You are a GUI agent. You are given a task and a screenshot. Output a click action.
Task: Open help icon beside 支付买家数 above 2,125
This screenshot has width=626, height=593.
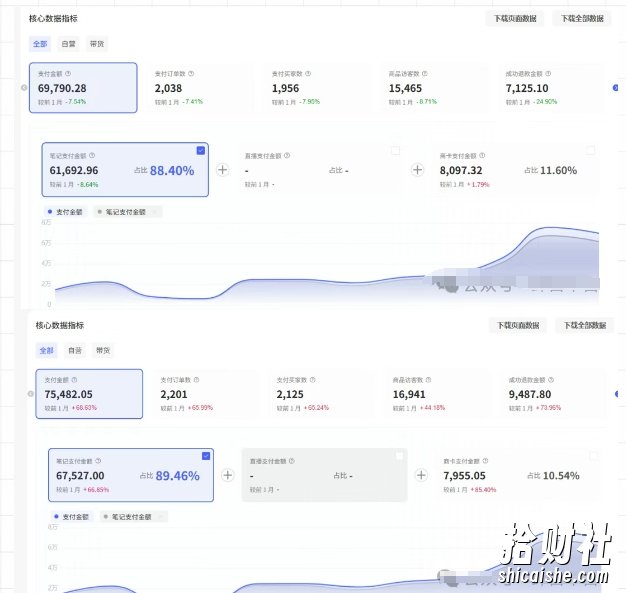point(313,380)
